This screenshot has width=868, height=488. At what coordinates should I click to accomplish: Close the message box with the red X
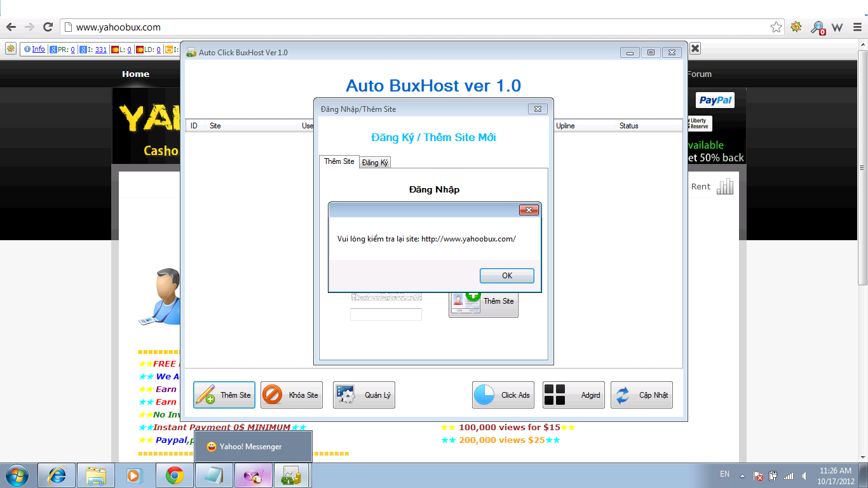[529, 210]
